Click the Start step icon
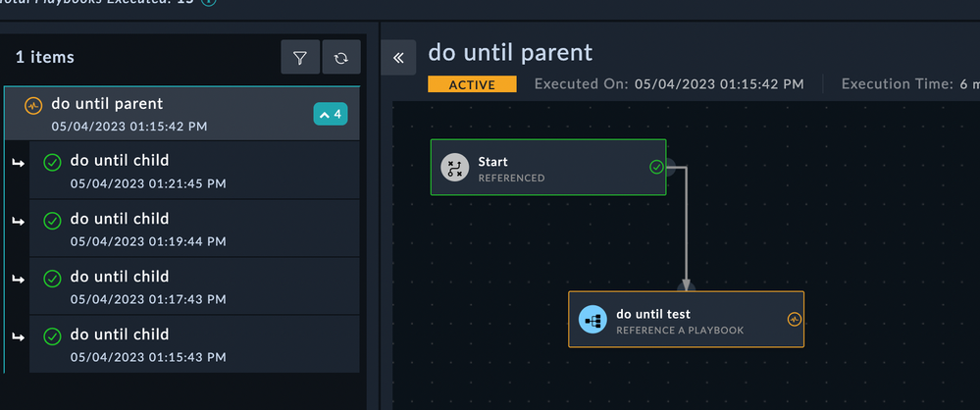The width and height of the screenshot is (980, 410). click(x=454, y=168)
